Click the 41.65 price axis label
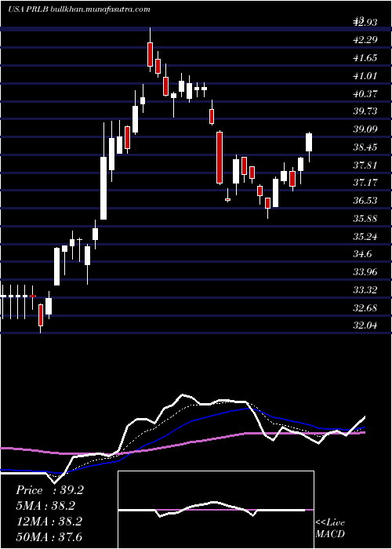 tap(365, 58)
